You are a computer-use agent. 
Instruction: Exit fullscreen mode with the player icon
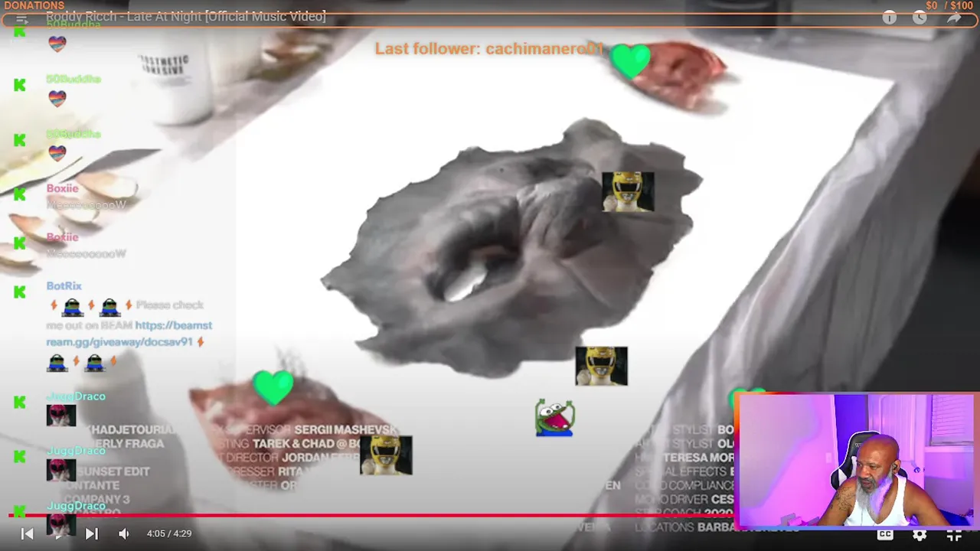point(954,534)
